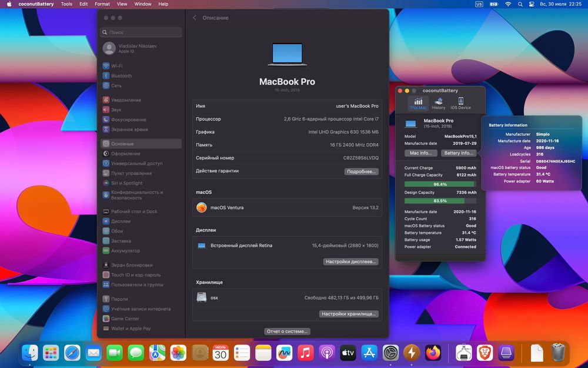Open the Tools menu in the menu bar
This screenshot has height=368, width=588.
[66, 4]
